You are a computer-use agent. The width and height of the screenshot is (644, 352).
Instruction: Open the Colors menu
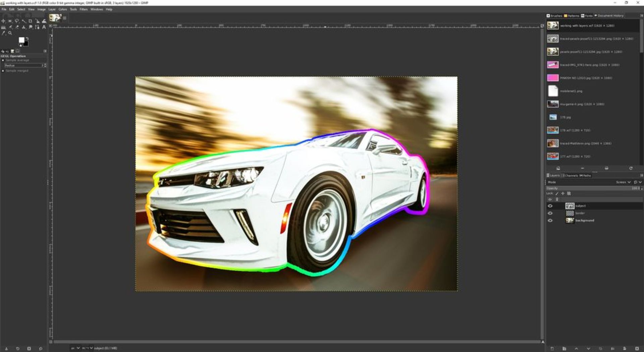[x=63, y=9]
